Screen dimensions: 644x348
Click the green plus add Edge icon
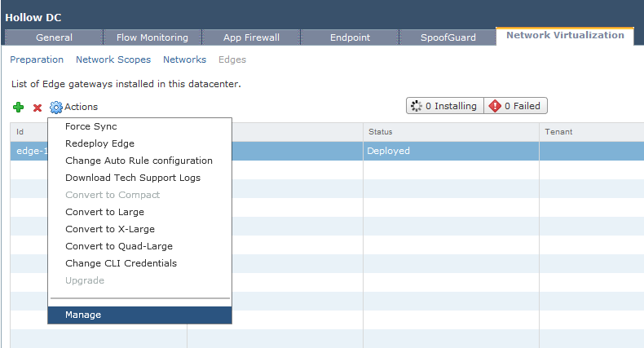(19, 107)
